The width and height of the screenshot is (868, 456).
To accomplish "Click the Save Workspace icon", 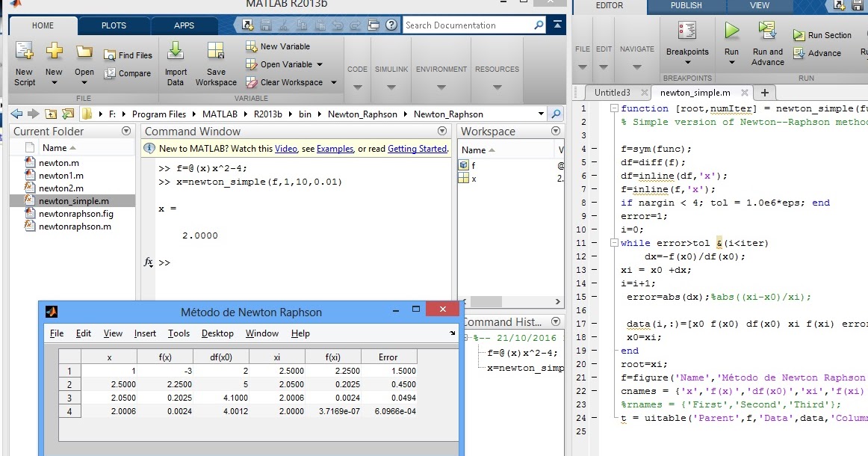I will point(216,50).
